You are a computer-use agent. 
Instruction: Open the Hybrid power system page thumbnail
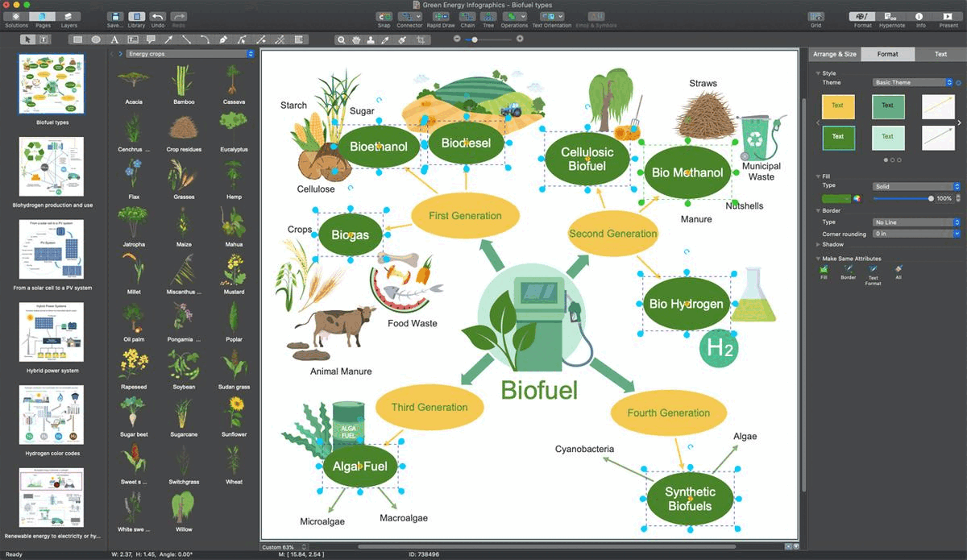tap(51, 333)
